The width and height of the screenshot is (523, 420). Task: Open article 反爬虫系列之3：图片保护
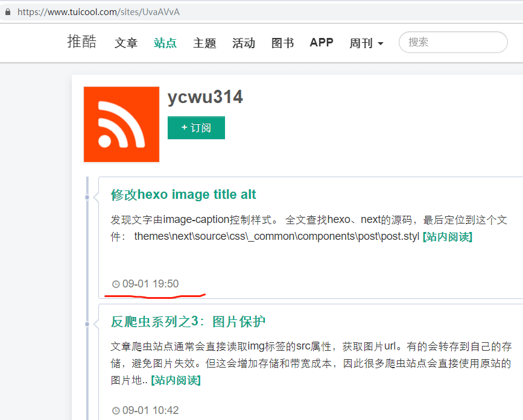188,322
